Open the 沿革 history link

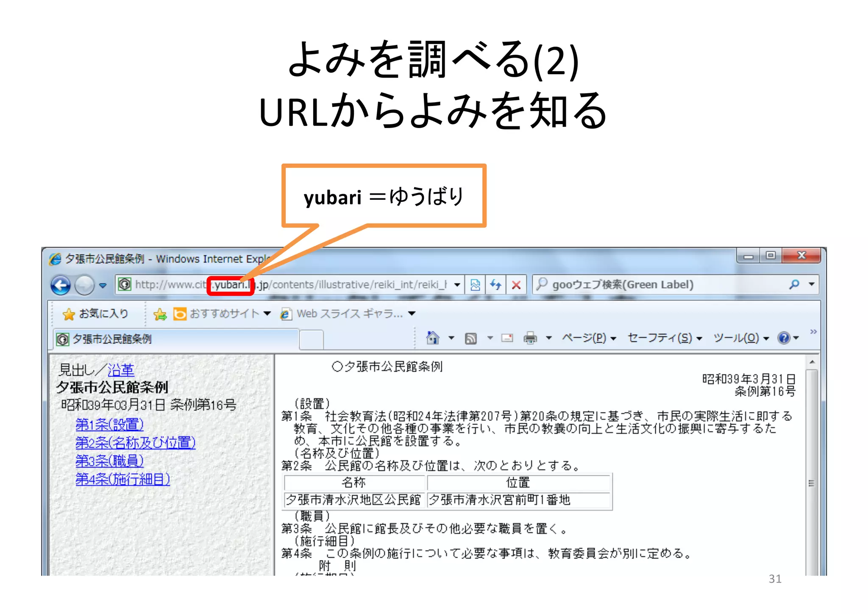121,370
